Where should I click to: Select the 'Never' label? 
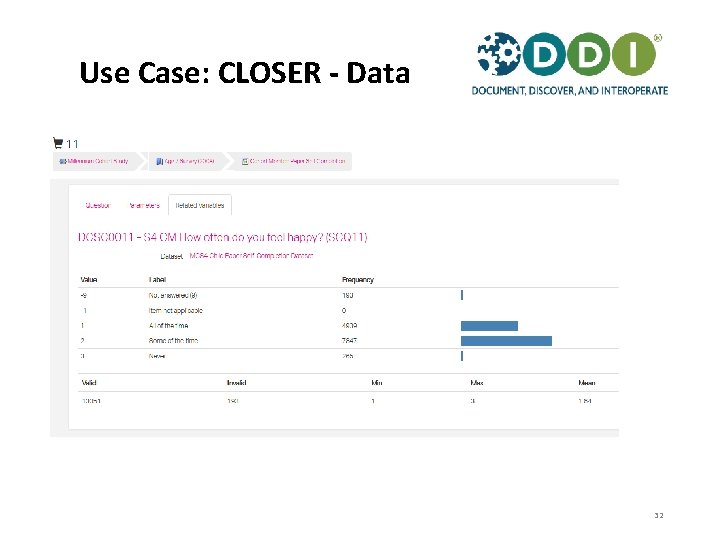click(x=157, y=356)
